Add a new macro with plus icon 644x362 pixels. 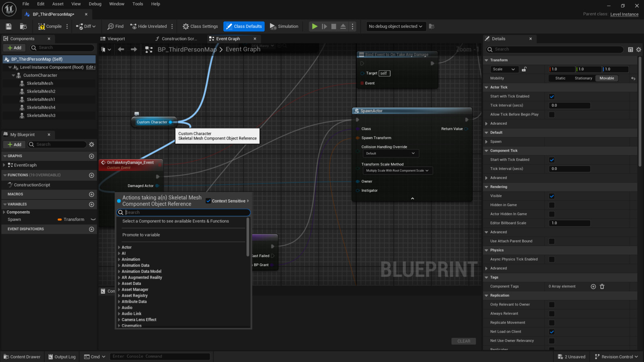(x=91, y=194)
